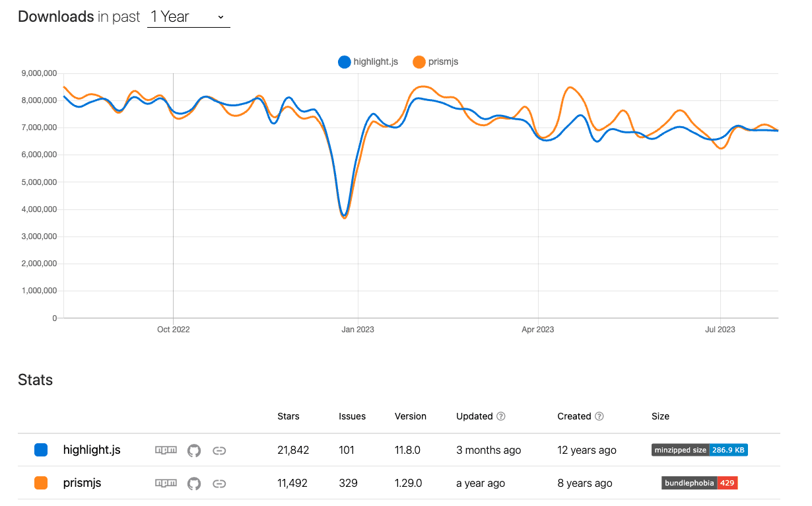Viewport: 812px width, 506px height.
Task: Click the 101 issues value
Action: click(x=347, y=450)
